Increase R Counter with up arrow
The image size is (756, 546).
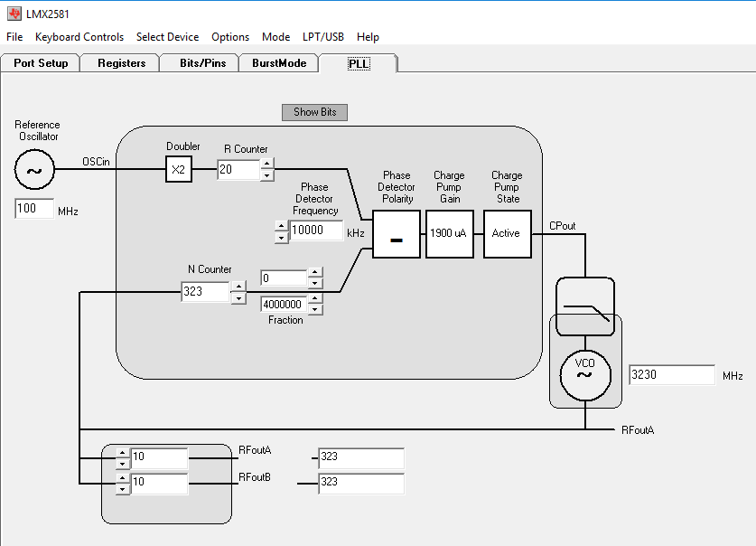coord(267,164)
